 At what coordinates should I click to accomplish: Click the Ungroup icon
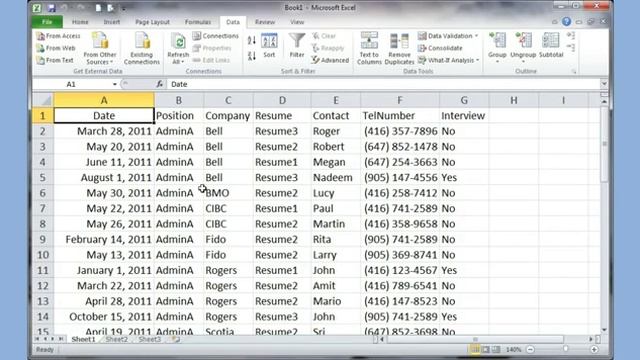tap(523, 41)
